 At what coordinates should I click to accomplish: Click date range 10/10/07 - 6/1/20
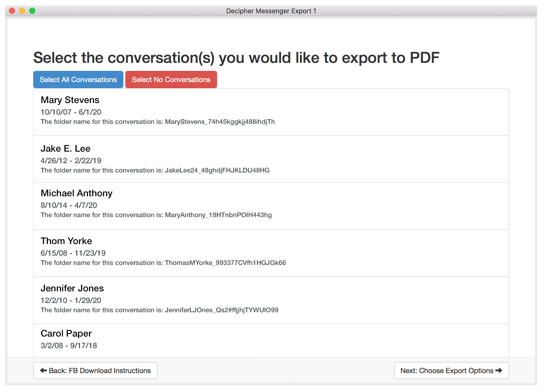[71, 112]
